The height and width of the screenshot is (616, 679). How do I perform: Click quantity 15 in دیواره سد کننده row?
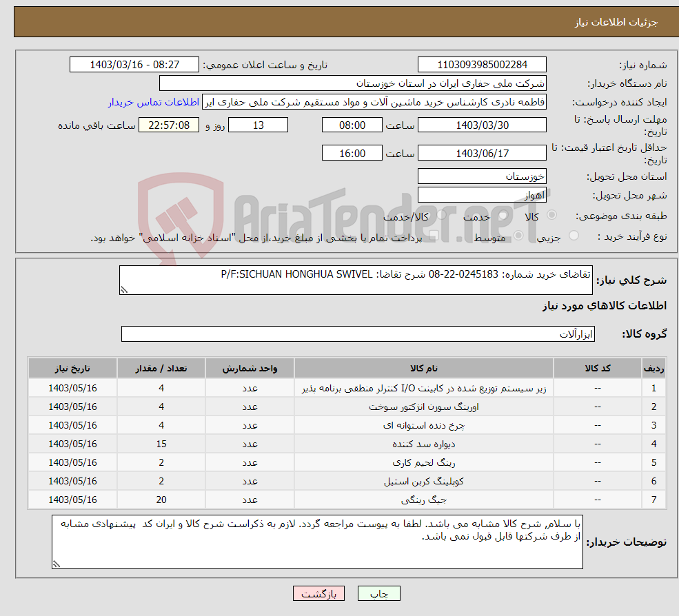tap(161, 444)
